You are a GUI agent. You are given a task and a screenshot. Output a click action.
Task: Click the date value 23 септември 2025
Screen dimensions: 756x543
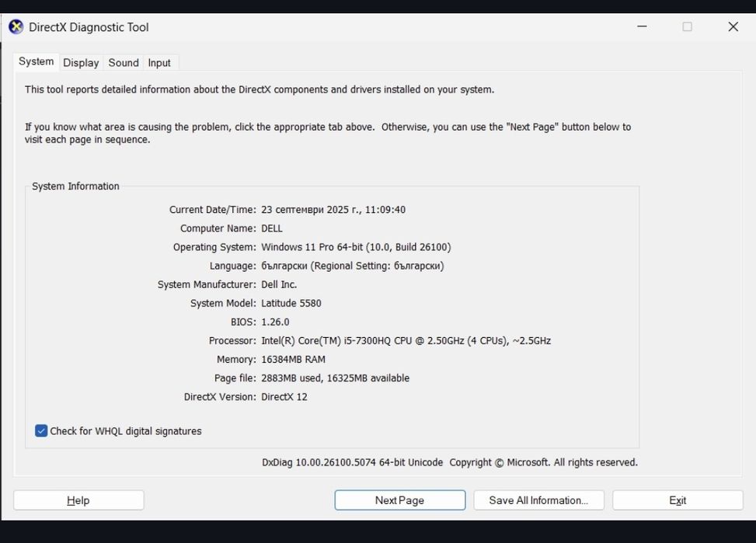(x=311, y=210)
